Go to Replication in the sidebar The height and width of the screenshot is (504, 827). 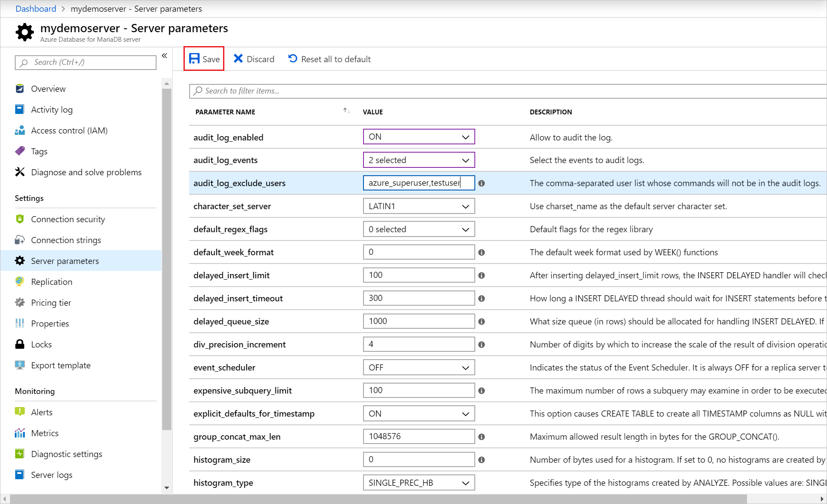pos(51,282)
